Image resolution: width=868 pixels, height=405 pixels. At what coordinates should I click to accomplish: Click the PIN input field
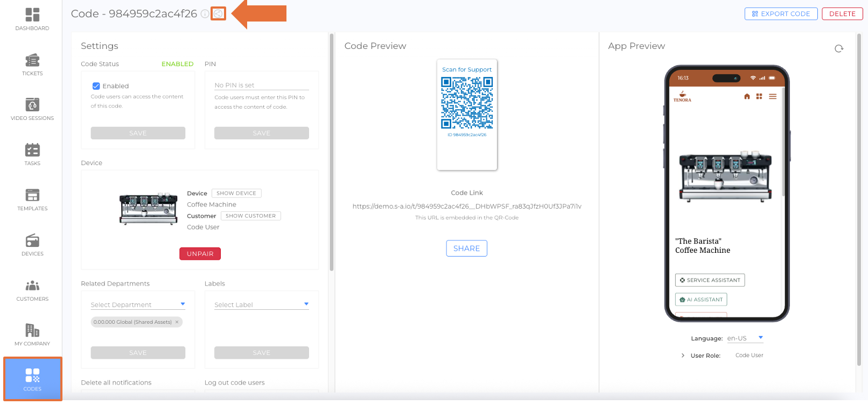pos(261,85)
